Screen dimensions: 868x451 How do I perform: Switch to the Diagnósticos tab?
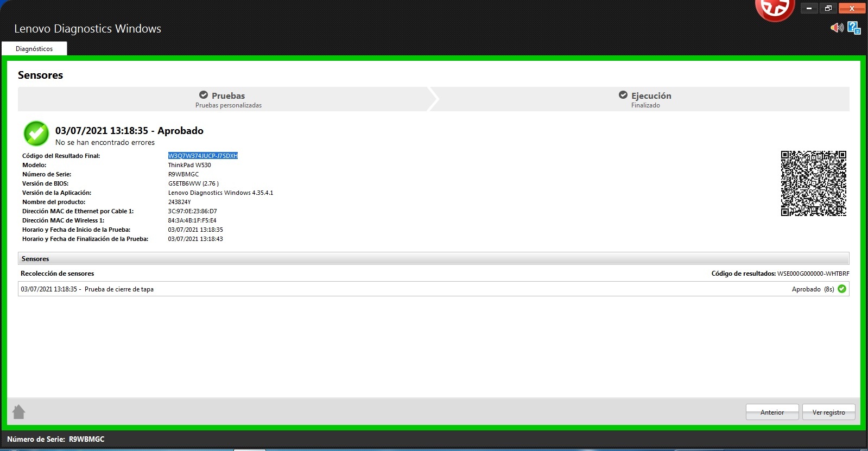point(34,48)
